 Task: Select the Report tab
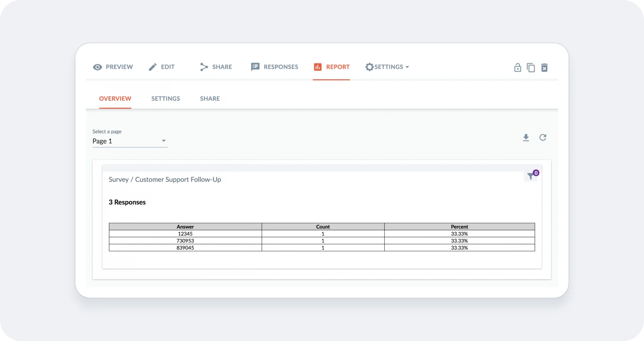point(331,67)
